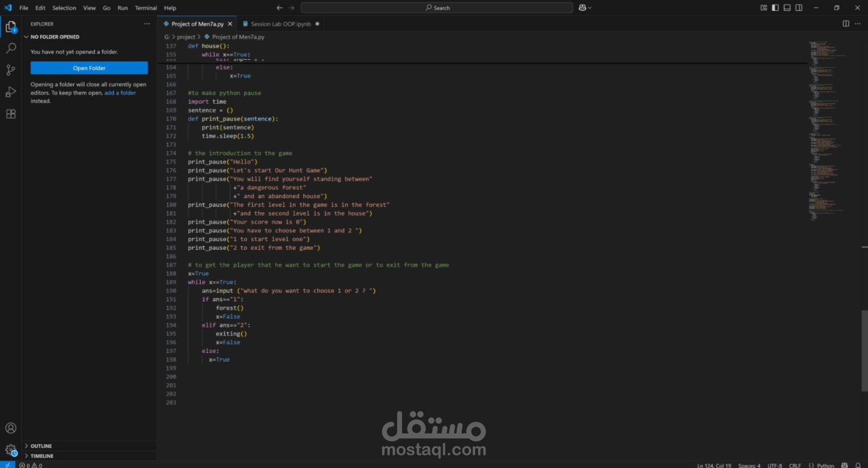This screenshot has height=468, width=868.
Task: Toggle the Primary Side Bar layout button
Action: [x=775, y=8]
